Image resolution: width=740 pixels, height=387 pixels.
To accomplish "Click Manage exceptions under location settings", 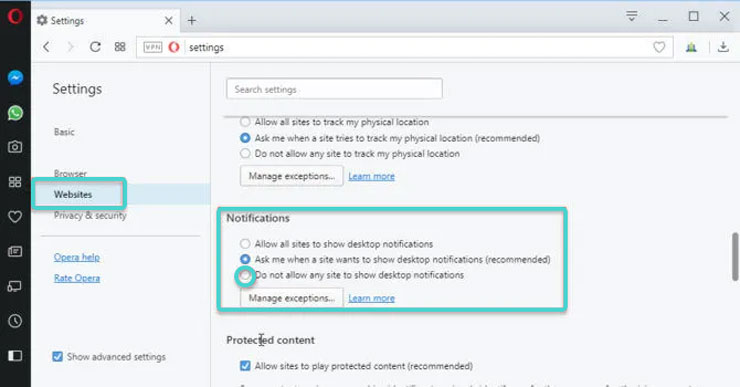I will point(292,176).
